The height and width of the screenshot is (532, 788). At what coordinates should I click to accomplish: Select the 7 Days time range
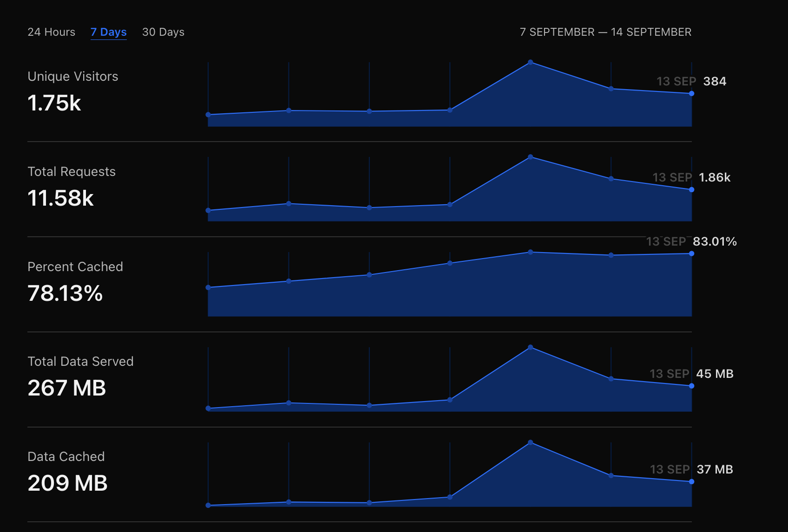[108, 32]
